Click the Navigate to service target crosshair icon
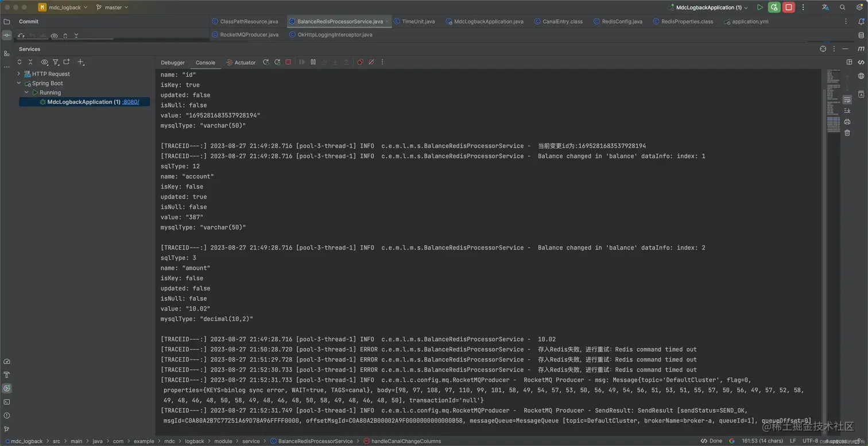 (823, 49)
